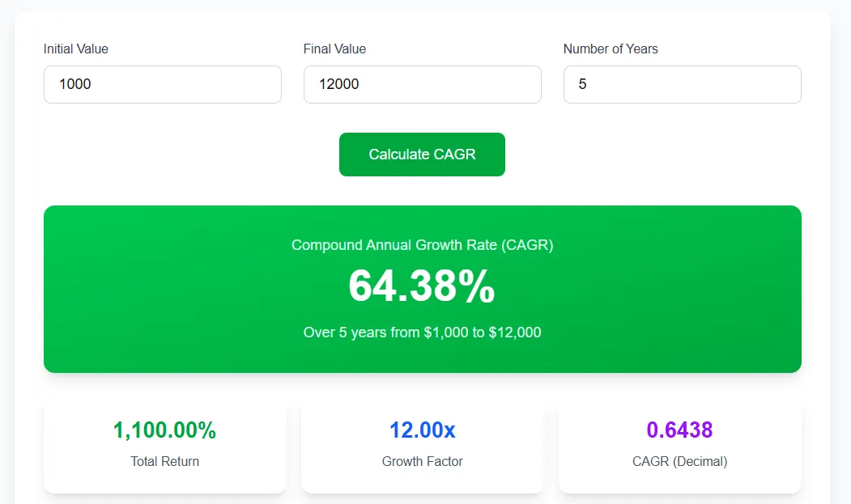Focus the Final Value input with 12000
This screenshot has height=504, width=851.
coord(422,85)
